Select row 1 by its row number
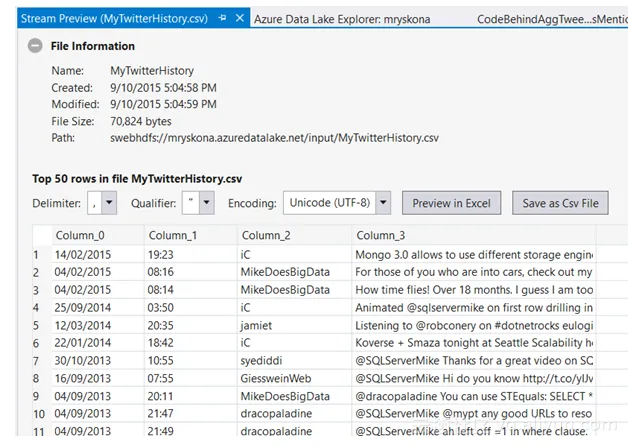Screen dimensions: 628x446 coord(37,255)
